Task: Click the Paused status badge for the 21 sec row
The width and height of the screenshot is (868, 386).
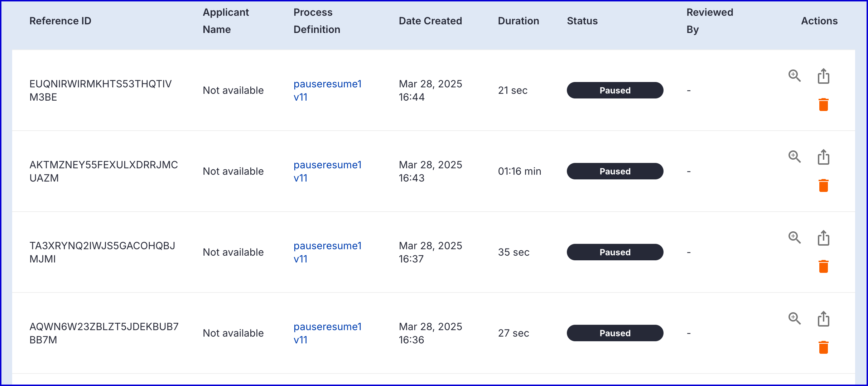Action: click(614, 90)
